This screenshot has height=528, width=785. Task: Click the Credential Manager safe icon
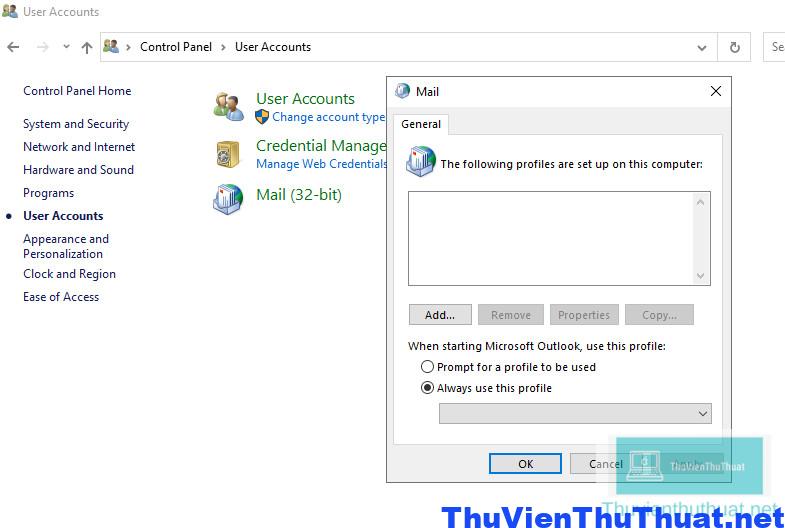[228, 154]
